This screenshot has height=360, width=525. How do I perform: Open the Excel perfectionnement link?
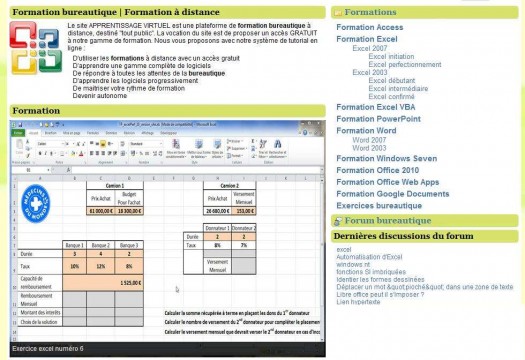click(405, 65)
